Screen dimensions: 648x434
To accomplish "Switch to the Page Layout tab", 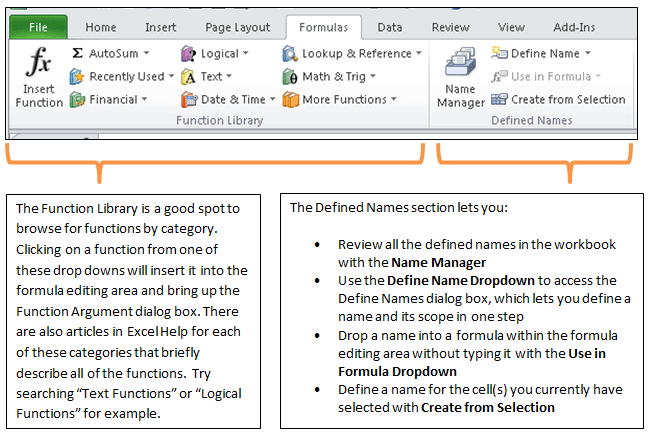I will click(x=238, y=27).
